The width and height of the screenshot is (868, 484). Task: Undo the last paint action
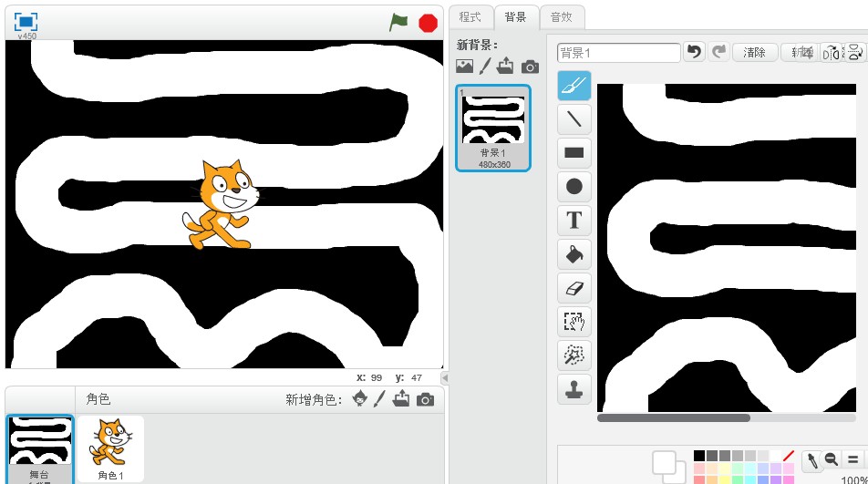coord(694,52)
